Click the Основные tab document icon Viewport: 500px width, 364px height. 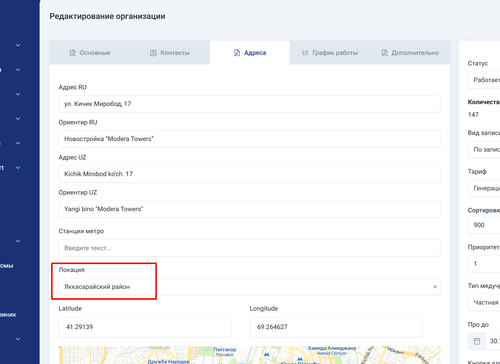tap(72, 53)
